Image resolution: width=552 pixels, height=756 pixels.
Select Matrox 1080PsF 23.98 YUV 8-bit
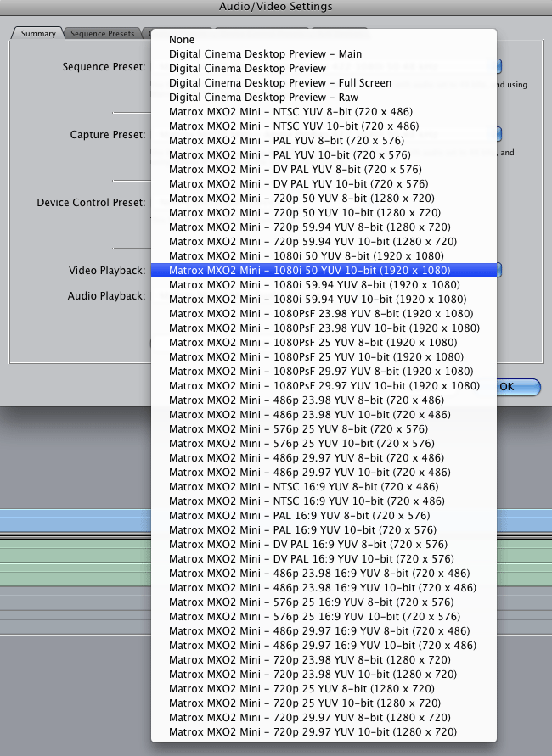tap(321, 314)
